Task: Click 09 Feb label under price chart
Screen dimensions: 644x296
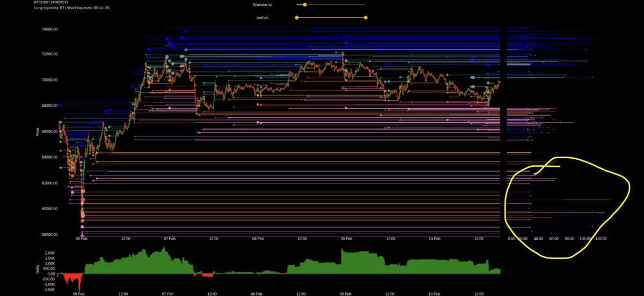Action: point(346,239)
